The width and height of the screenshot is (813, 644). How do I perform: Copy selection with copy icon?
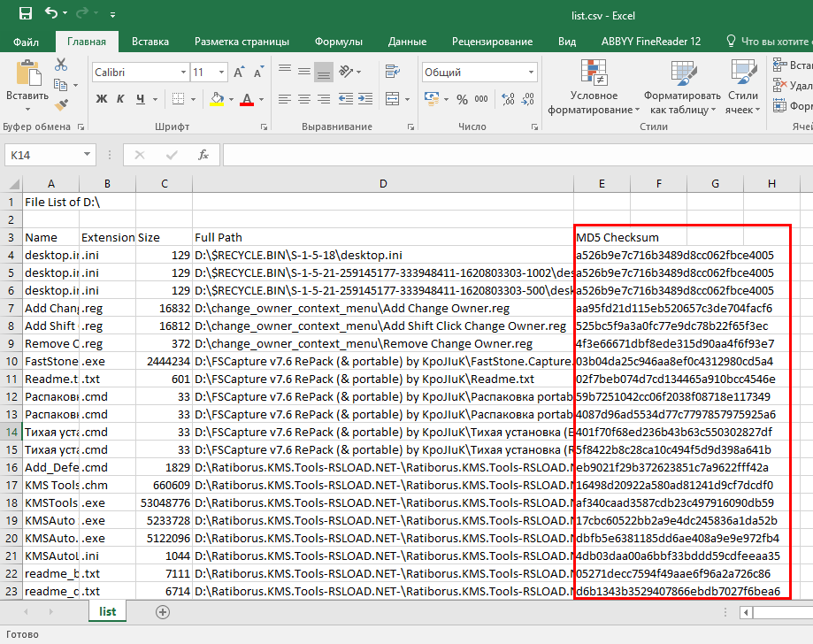61,85
